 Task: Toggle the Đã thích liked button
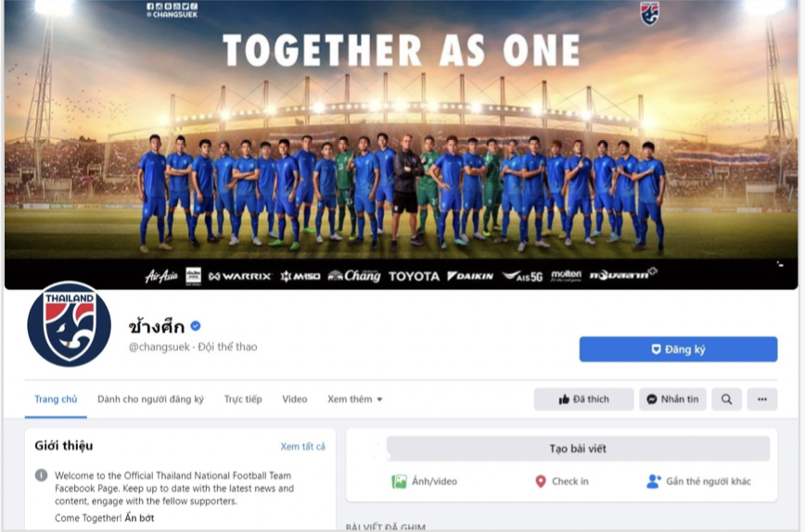[x=583, y=399]
